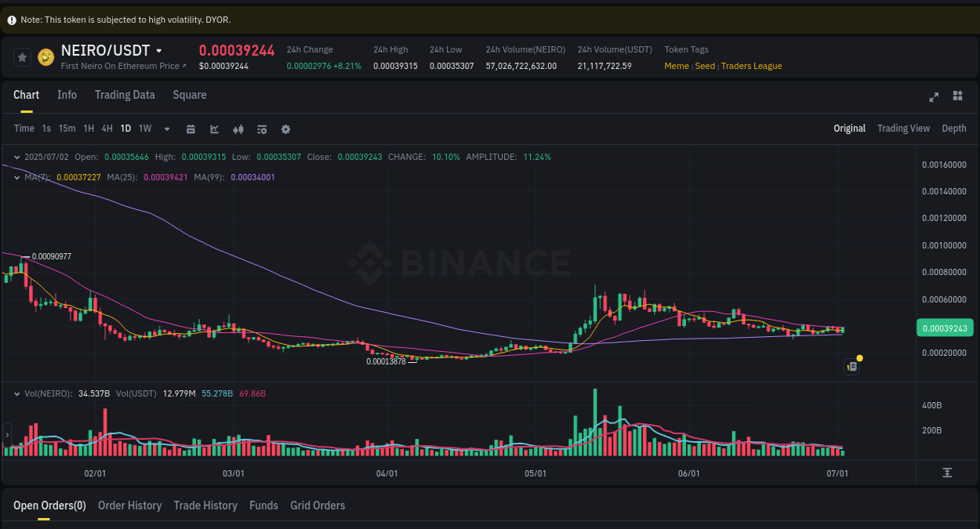Hide the Vol(NEIRO) indicator via its arrow
980x529 pixels.
[16, 393]
